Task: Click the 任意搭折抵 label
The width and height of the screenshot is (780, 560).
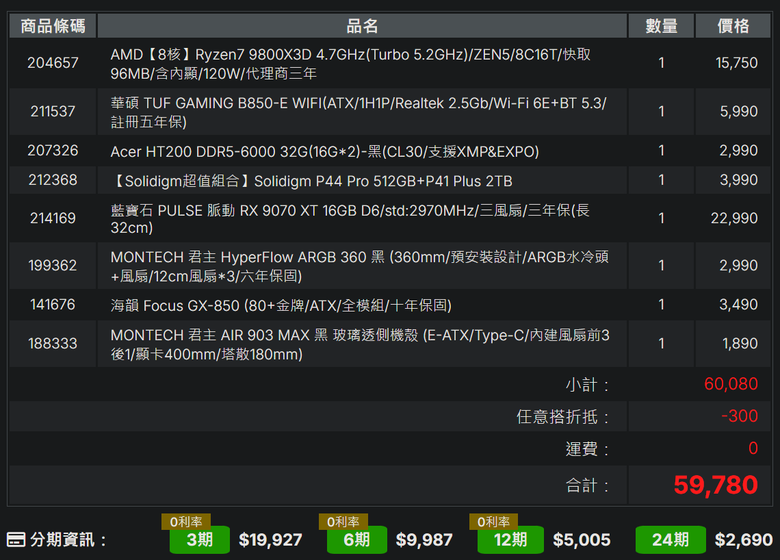Action: pyautogui.click(x=563, y=417)
